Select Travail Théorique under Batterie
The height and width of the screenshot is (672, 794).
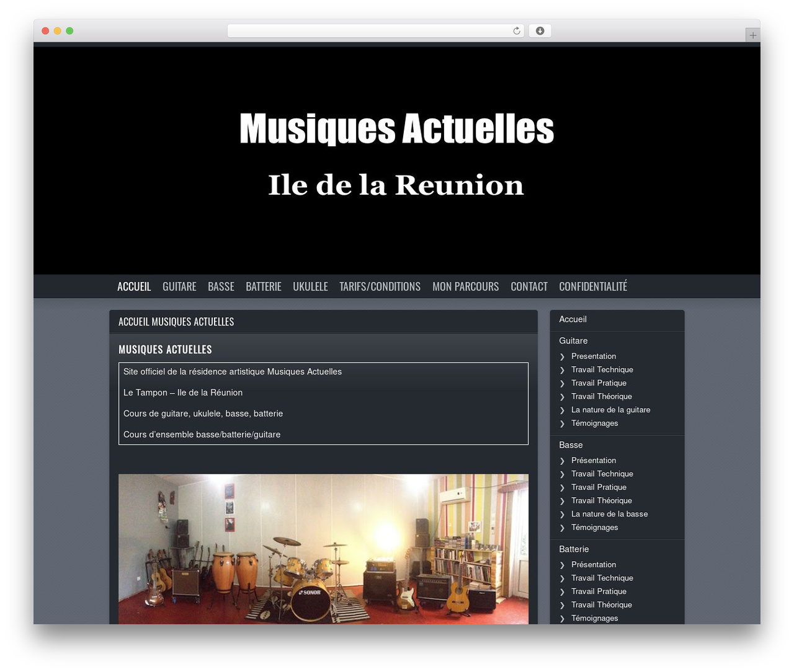[602, 605]
